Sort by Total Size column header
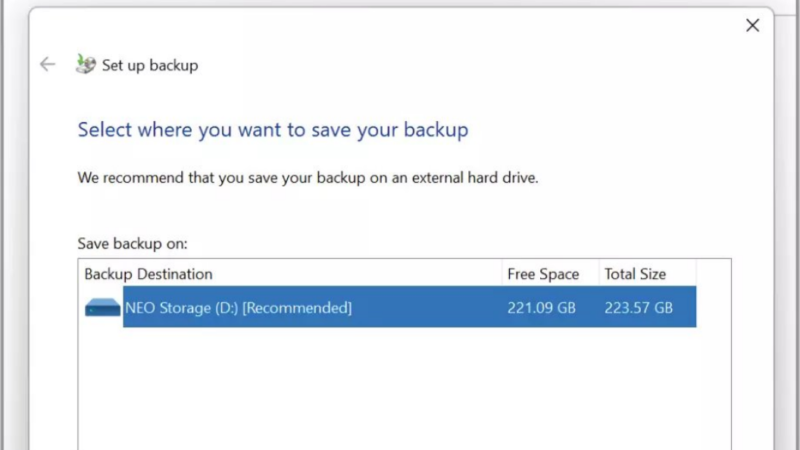Screen dimensions: 800x450 pyautogui.click(x=635, y=274)
